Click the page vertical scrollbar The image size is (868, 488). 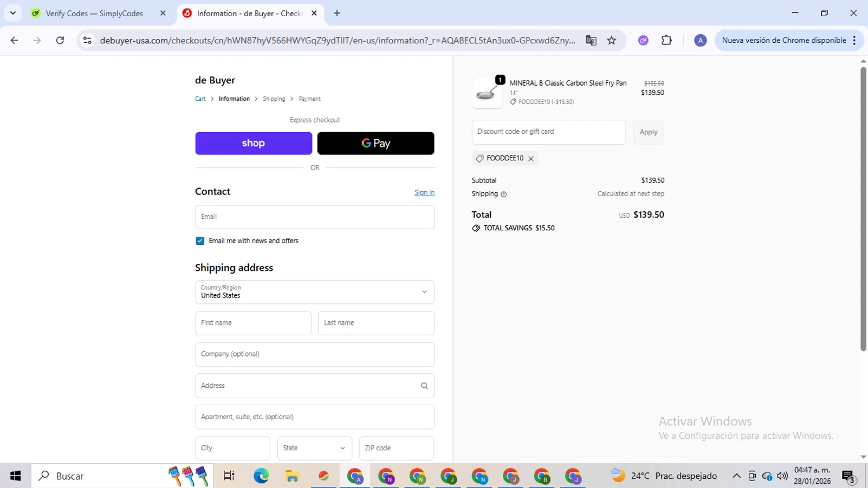click(863, 208)
